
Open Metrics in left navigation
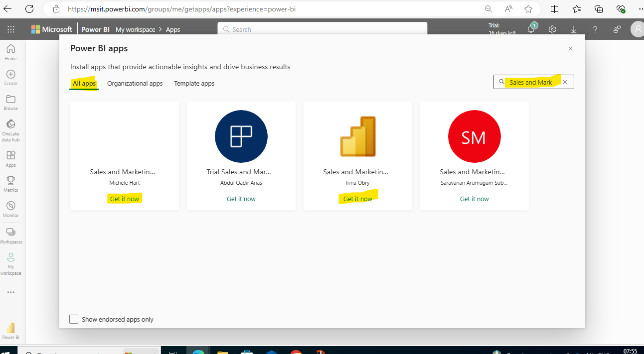tap(11, 184)
